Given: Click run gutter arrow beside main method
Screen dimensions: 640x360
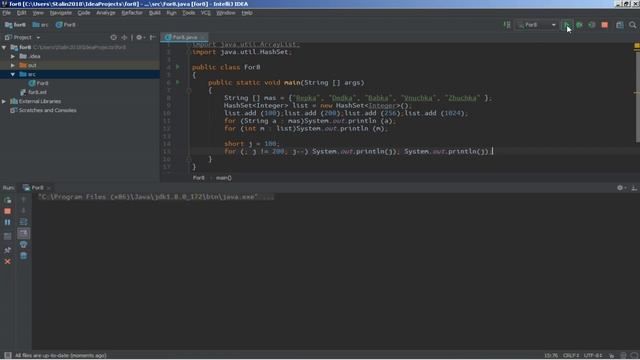Looking at the screenshot, I should coord(178,82).
